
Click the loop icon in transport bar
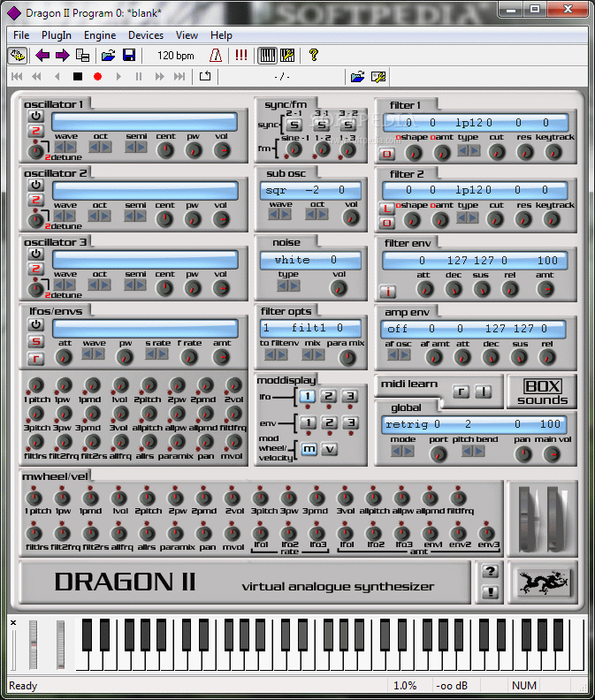(x=205, y=76)
